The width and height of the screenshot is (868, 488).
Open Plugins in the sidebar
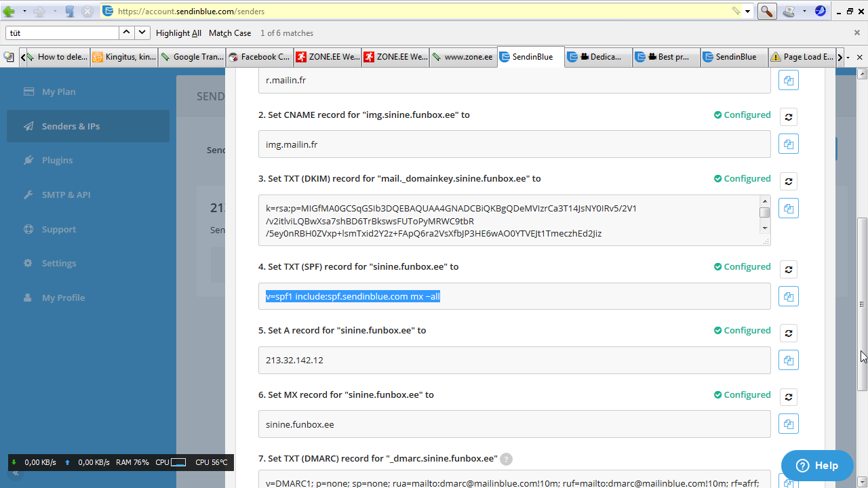click(88, 160)
